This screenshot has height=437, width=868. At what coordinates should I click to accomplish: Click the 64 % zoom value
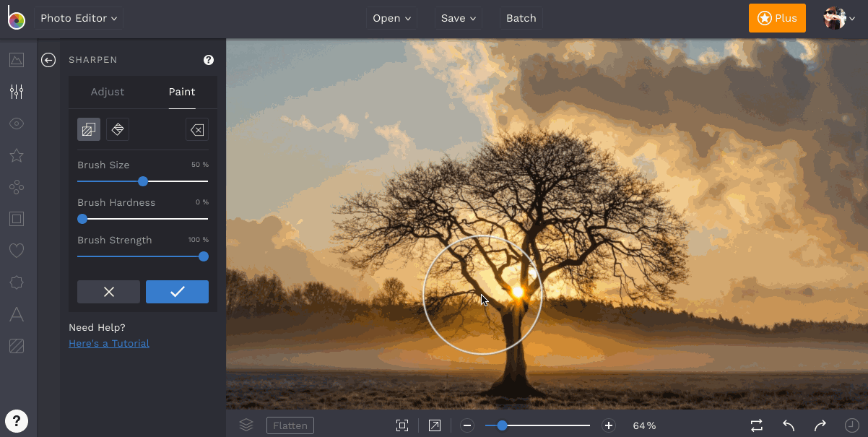[644, 425]
